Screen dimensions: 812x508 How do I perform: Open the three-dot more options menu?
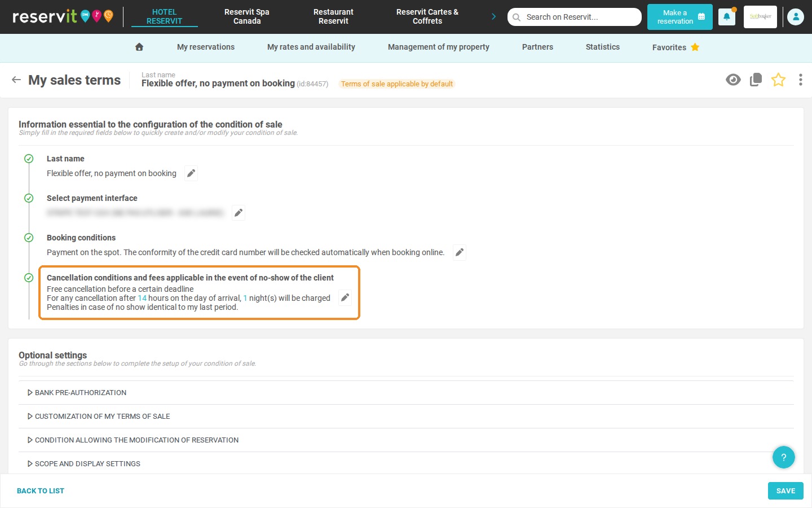click(800, 80)
